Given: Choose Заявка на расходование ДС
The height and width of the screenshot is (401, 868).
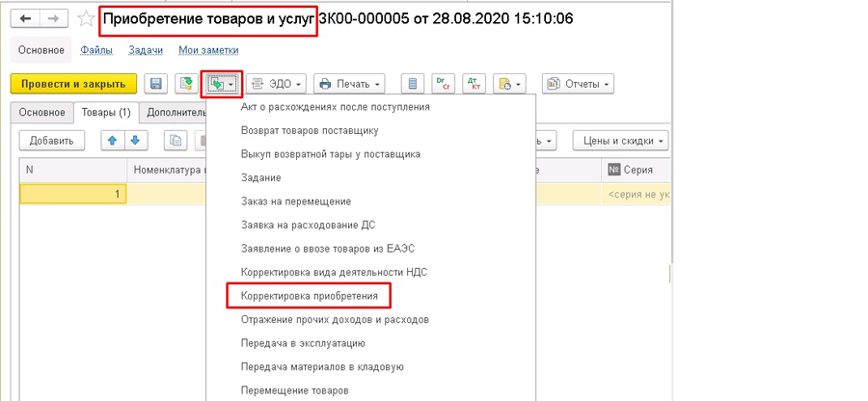Looking at the screenshot, I should 309,225.
